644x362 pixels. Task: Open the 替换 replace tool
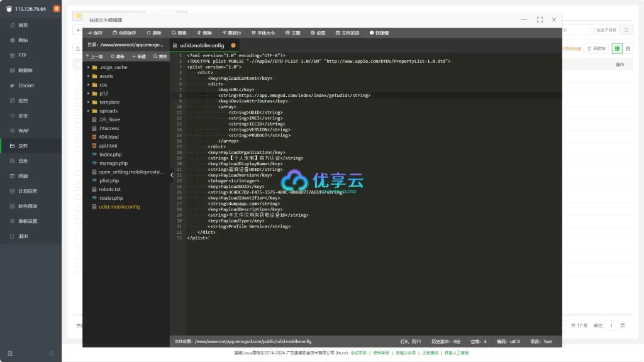click(x=204, y=33)
